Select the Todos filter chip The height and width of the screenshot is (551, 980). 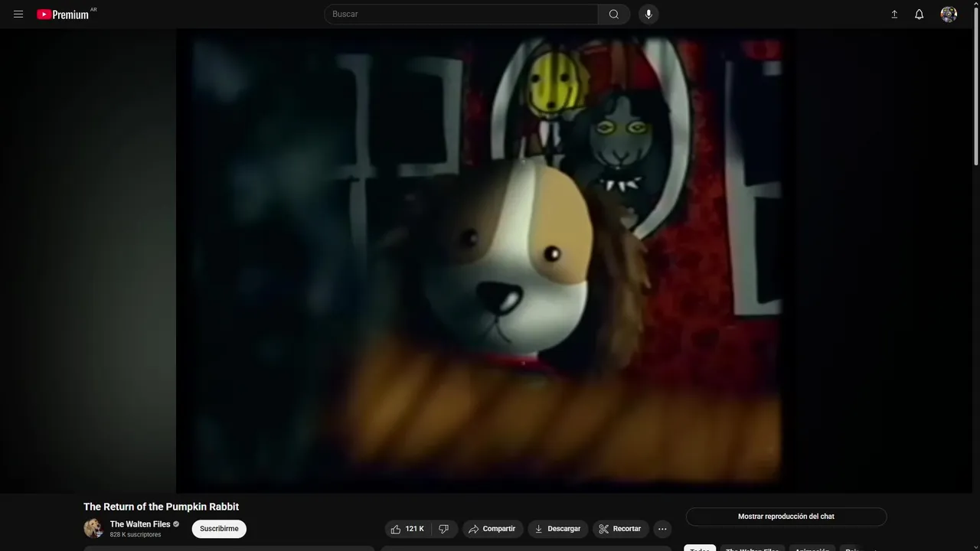[700, 548]
